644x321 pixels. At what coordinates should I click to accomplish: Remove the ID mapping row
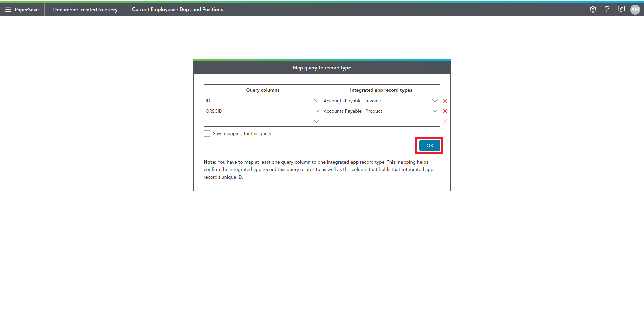tap(445, 101)
